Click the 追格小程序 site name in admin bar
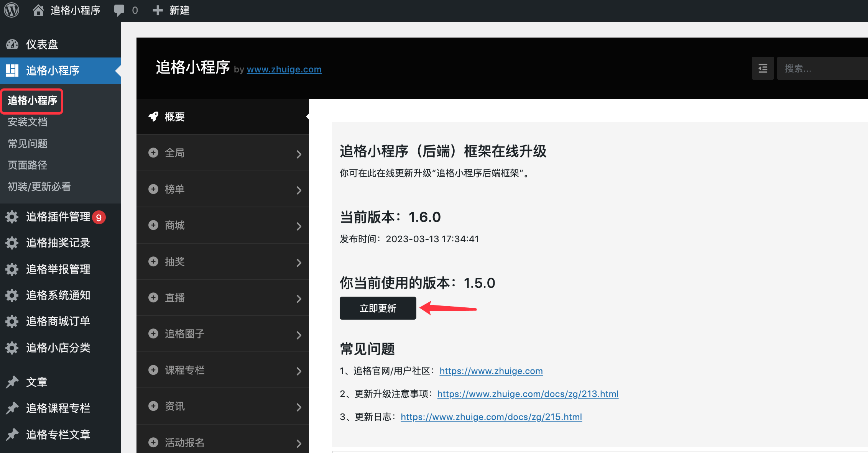Image resolution: width=868 pixels, height=453 pixels. [x=75, y=10]
